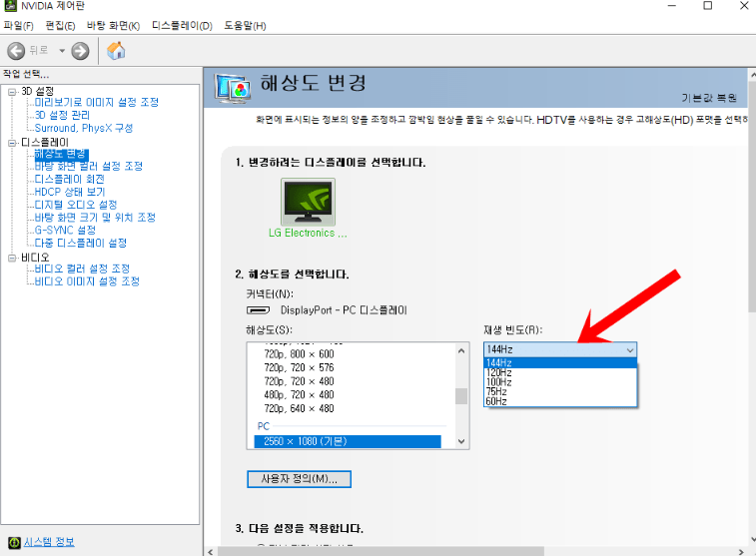Viewport: 756px width, 556px height.
Task: Select resolution 720p, 640 × 480
Action: [x=299, y=408]
